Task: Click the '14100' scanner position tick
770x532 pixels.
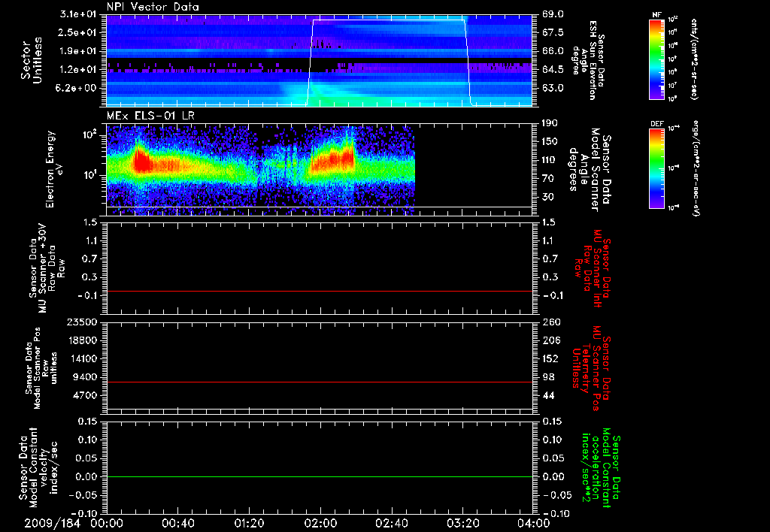Action: (x=82, y=358)
